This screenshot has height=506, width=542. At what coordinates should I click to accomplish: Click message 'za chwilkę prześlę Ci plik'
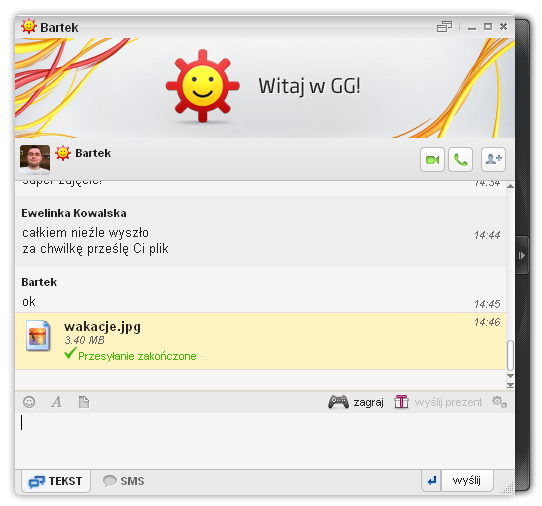95,249
